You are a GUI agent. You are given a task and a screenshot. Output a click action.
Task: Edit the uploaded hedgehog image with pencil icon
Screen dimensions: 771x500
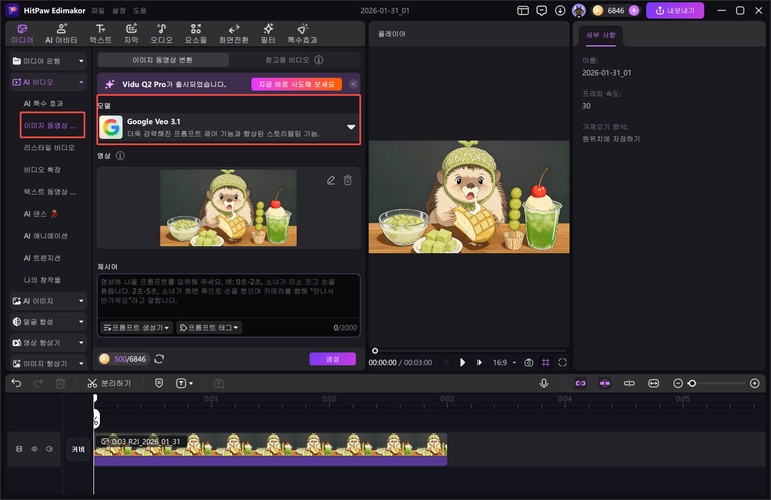[331, 180]
